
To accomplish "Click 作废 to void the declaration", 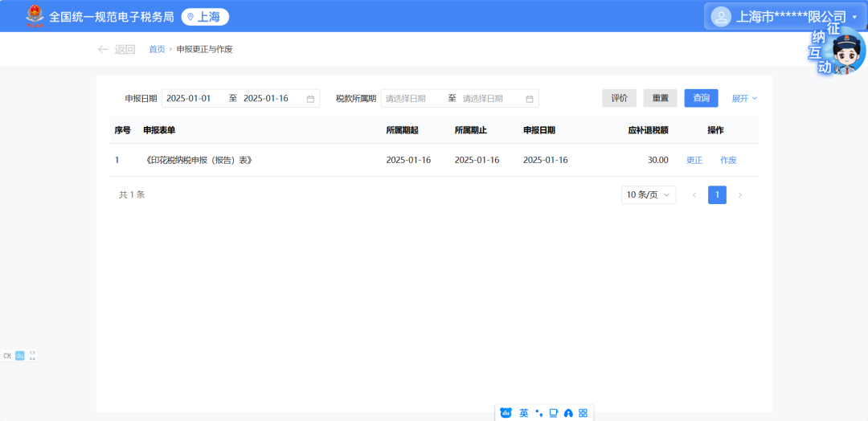I will click(x=728, y=160).
